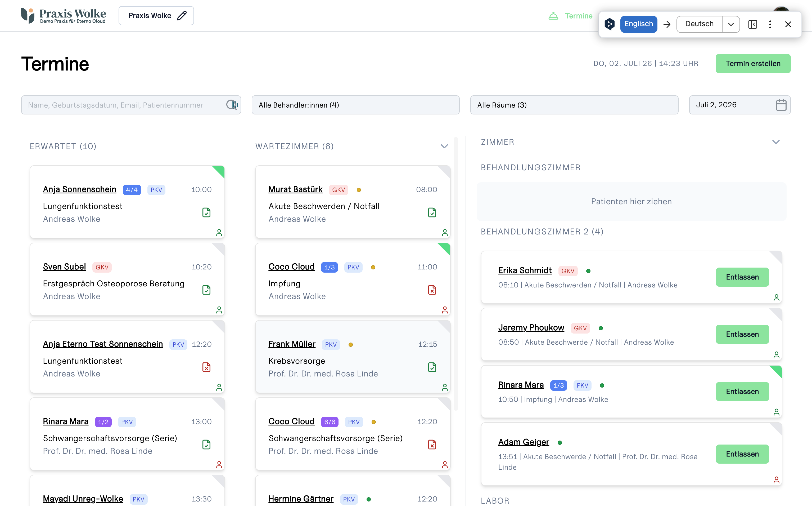Screen dimensions: 812x506
Task: Open red document icon on Schwangerschaftsvorsorge Coco Cloud card
Action: (432, 445)
